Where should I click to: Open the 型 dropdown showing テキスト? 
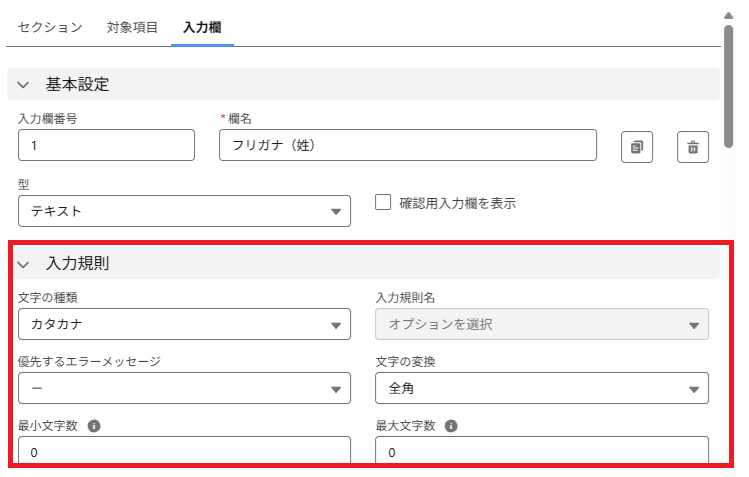(x=184, y=211)
